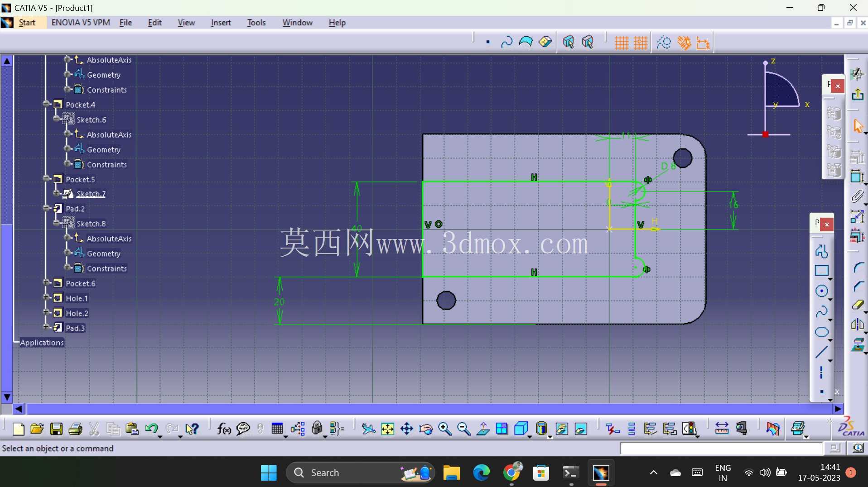The image size is (868, 487).
Task: Select the Spline sketch tool
Action: coord(821,312)
